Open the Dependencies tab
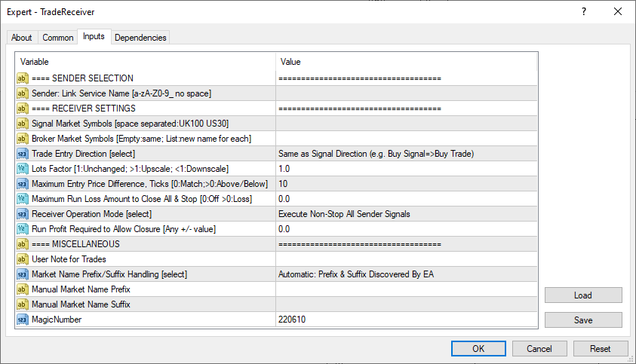 click(x=141, y=38)
